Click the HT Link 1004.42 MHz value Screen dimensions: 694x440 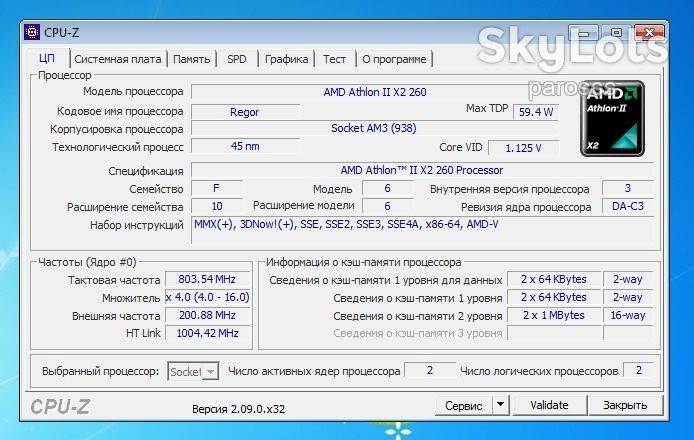pyautogui.click(x=207, y=333)
